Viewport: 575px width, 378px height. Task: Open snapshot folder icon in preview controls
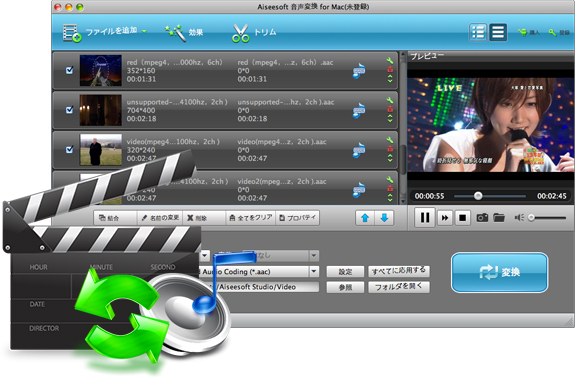499,218
